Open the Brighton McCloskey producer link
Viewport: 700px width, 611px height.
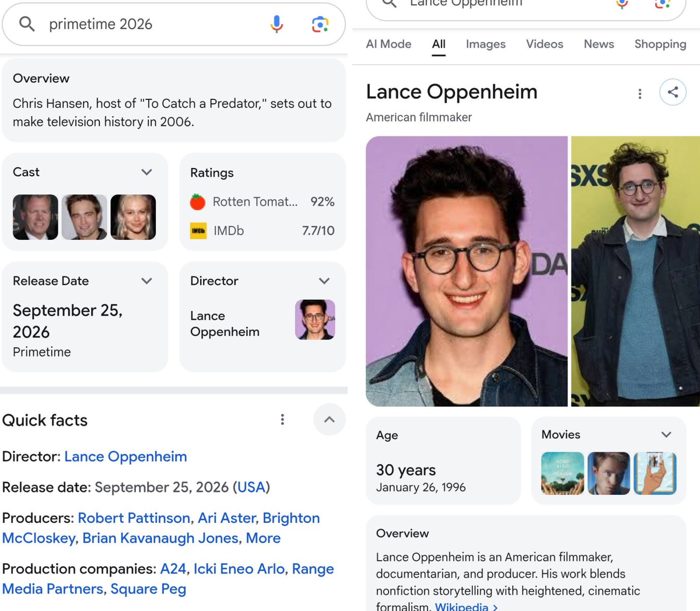coord(161,528)
